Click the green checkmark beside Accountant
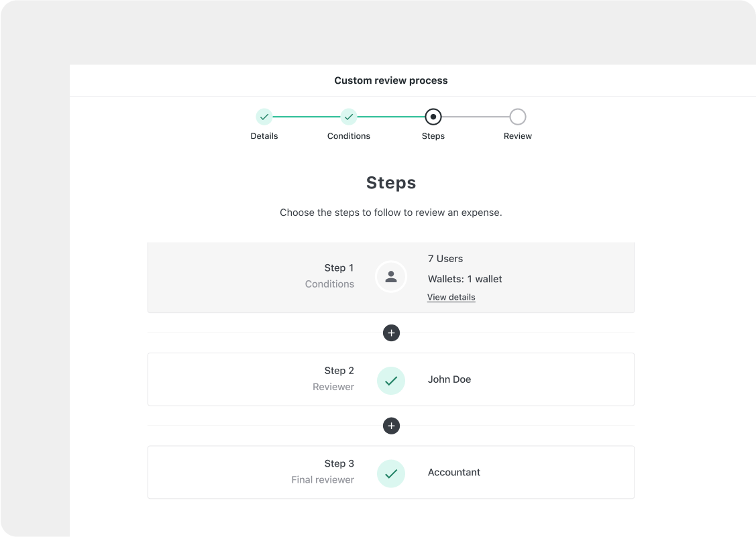The image size is (756, 537). (x=391, y=474)
